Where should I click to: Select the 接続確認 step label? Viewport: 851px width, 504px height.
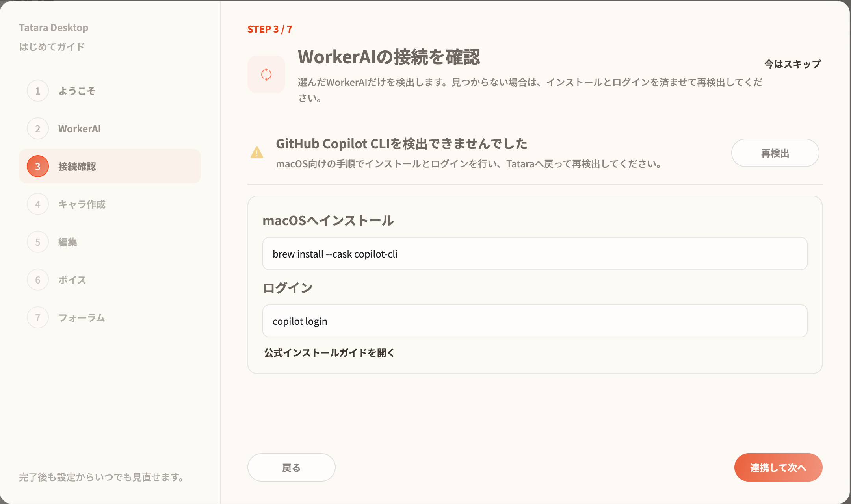pos(77,167)
